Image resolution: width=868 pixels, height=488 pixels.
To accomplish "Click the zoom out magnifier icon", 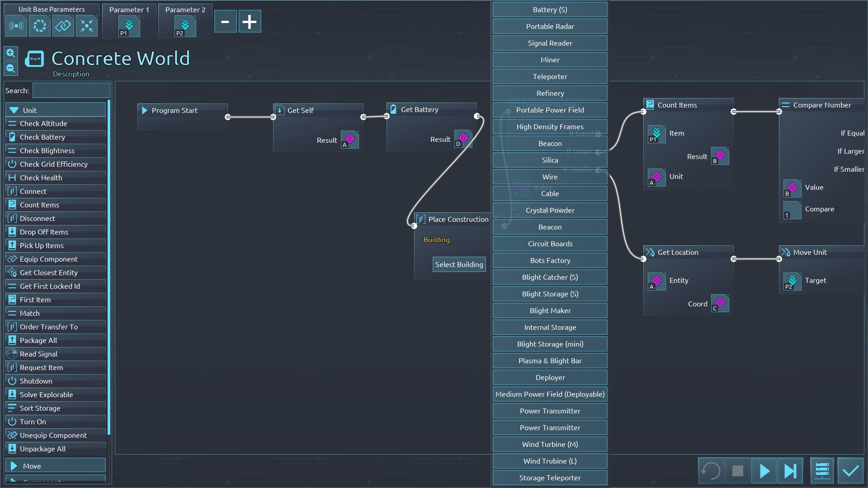I will coord(11,69).
